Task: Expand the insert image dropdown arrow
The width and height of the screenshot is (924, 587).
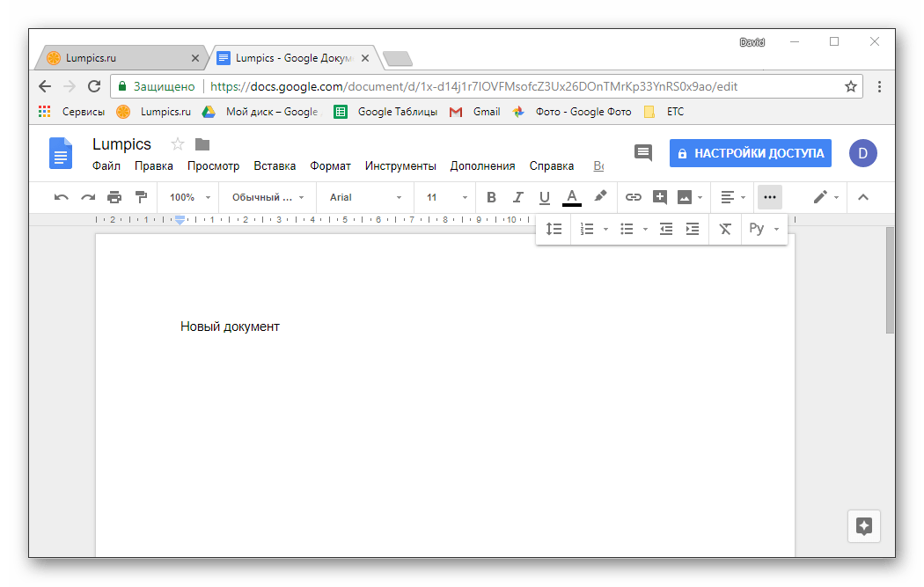Action: tap(700, 197)
